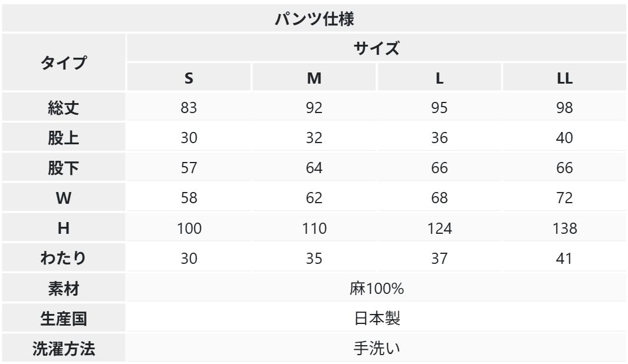
Task: Select the H row label
Action: [63, 229]
